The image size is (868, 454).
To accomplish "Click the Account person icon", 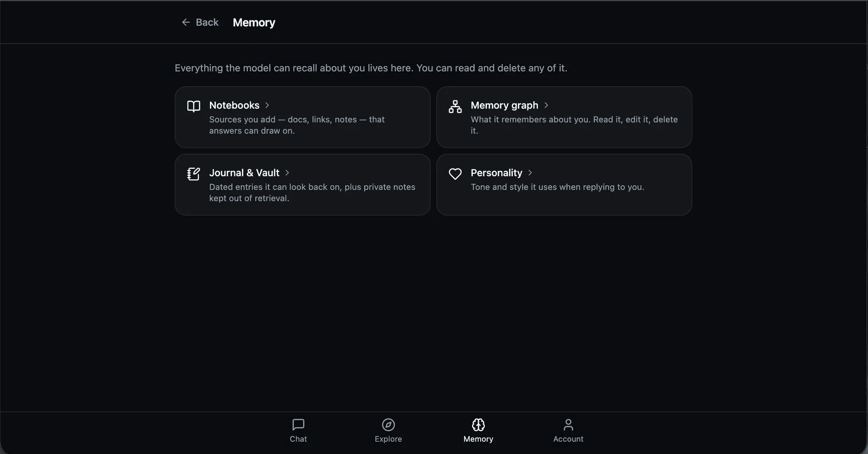I will point(568,424).
